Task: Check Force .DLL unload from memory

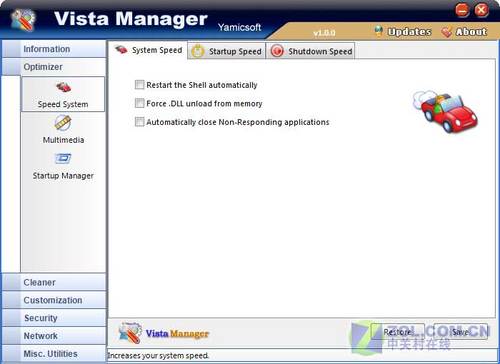Action: tap(139, 103)
